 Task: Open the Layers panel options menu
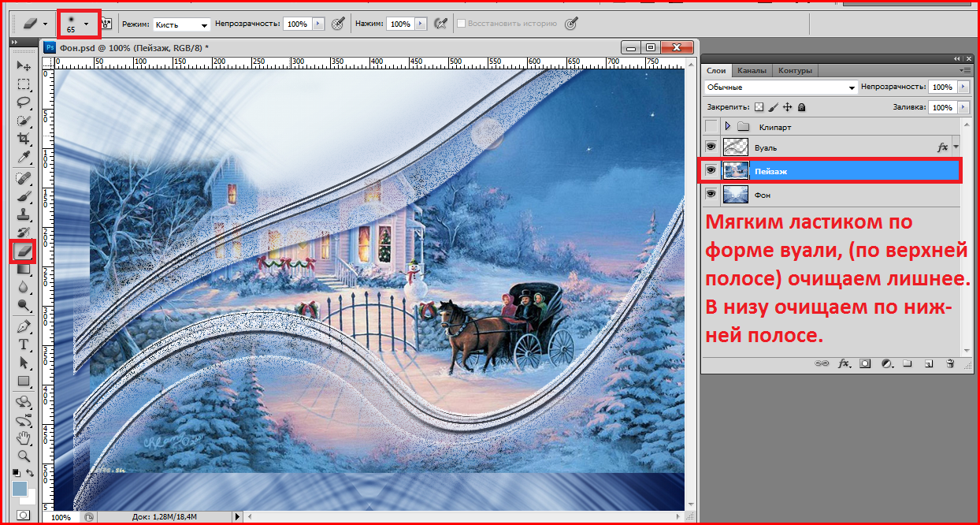pos(966,70)
